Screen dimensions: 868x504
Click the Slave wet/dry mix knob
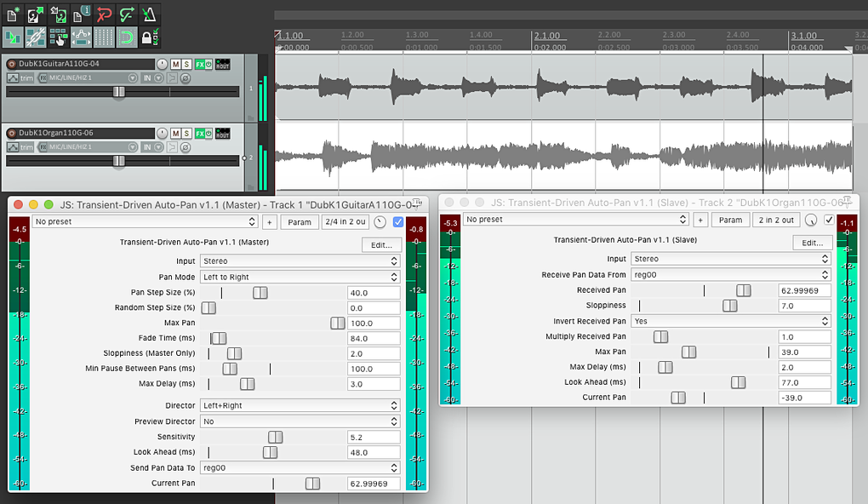tap(811, 220)
